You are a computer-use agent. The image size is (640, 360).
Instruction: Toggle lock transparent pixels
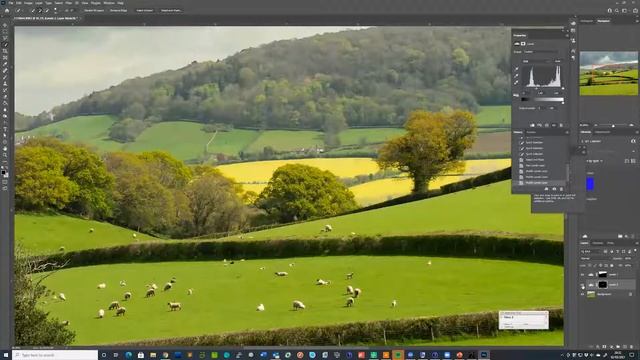590,265
